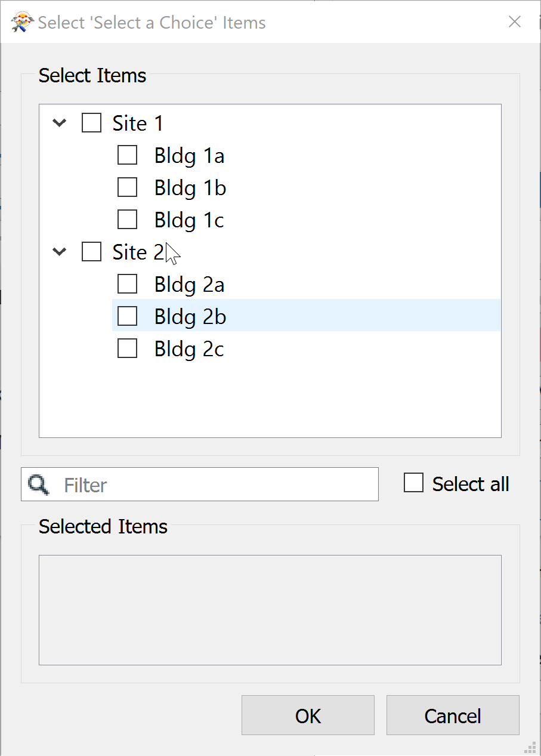The width and height of the screenshot is (541, 756).
Task: Check the Bldg 1c checkbox
Action: (x=127, y=219)
